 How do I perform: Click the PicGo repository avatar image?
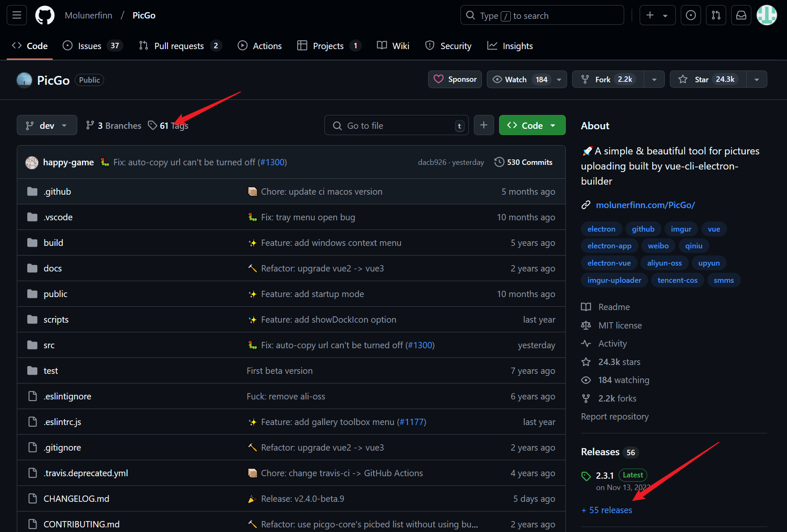[24, 80]
